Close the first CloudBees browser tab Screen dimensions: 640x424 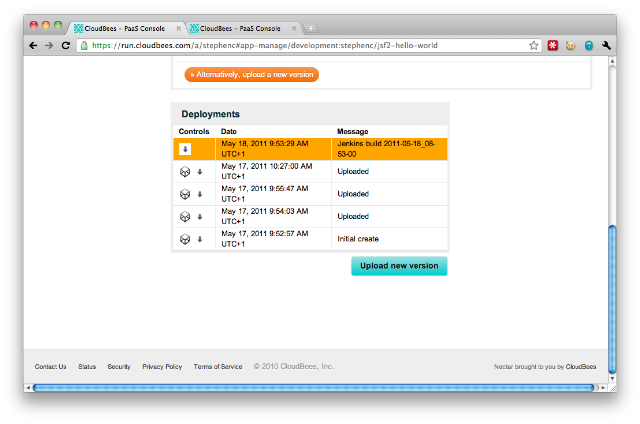pyautogui.click(x=178, y=29)
